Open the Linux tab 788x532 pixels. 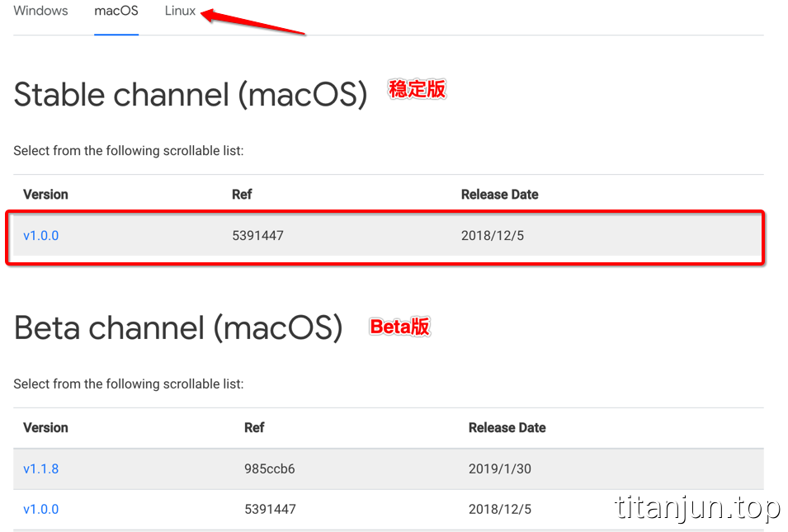[x=180, y=11]
